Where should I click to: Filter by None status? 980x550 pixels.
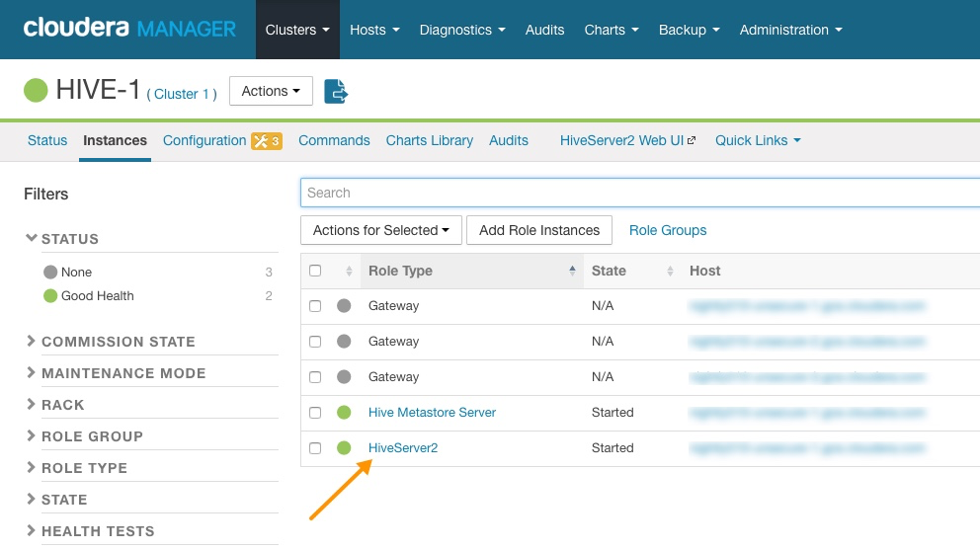[x=76, y=272]
